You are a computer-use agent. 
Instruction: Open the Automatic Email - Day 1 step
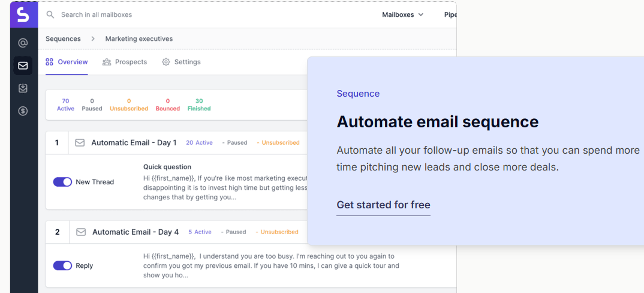pos(134,143)
